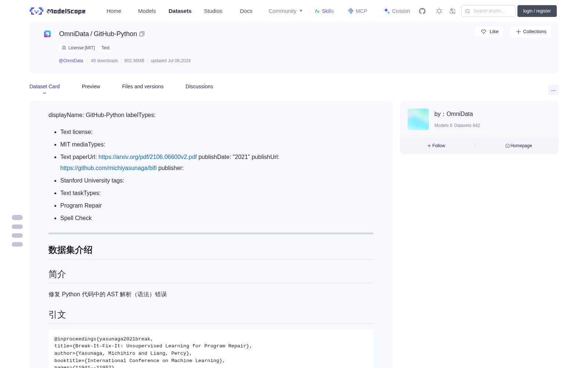
Task: Open the github.com/michiyasunaga/bifi link
Action: point(108,168)
